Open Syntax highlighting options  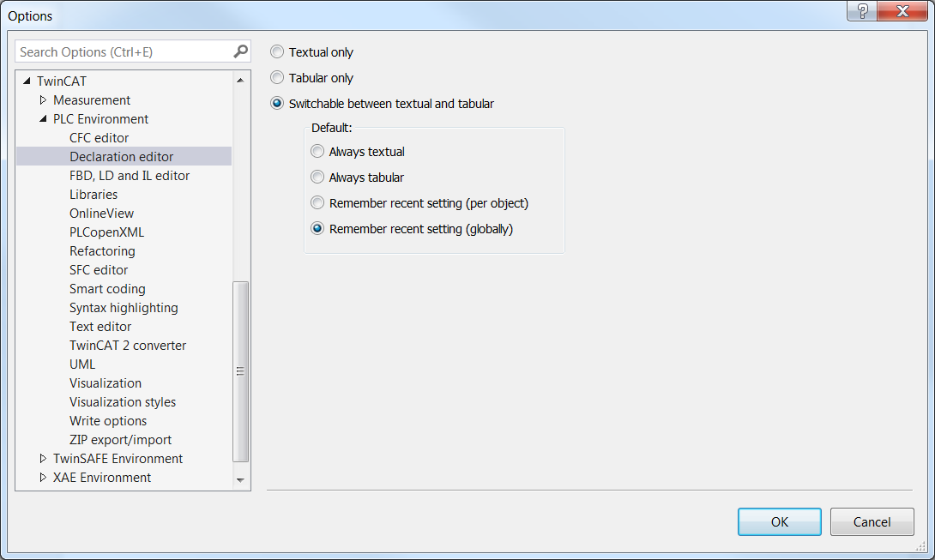point(124,308)
